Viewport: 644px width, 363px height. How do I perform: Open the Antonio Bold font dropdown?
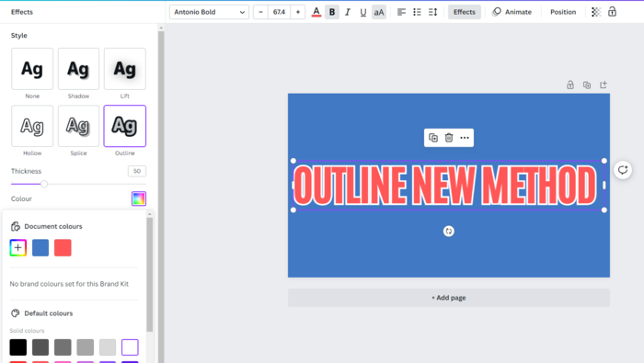click(209, 12)
